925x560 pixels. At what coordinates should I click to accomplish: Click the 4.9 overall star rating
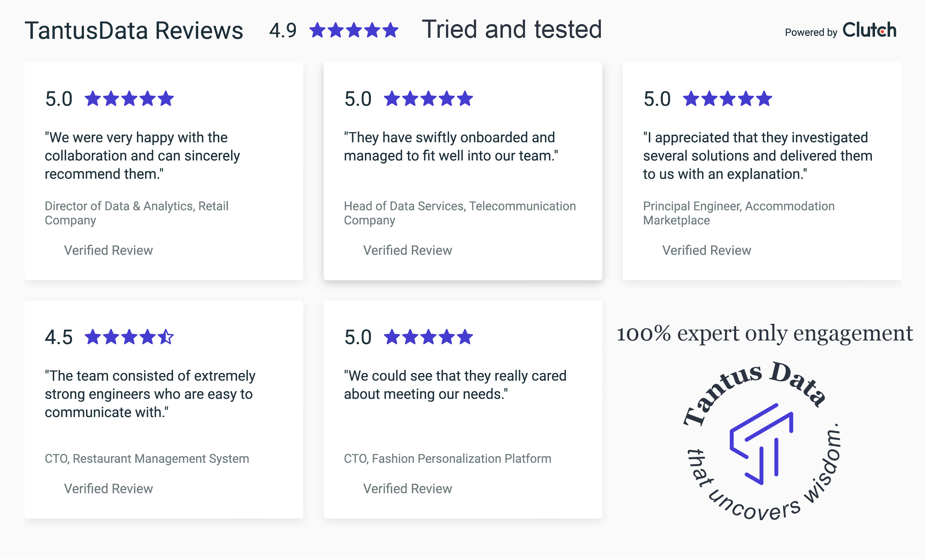(354, 30)
